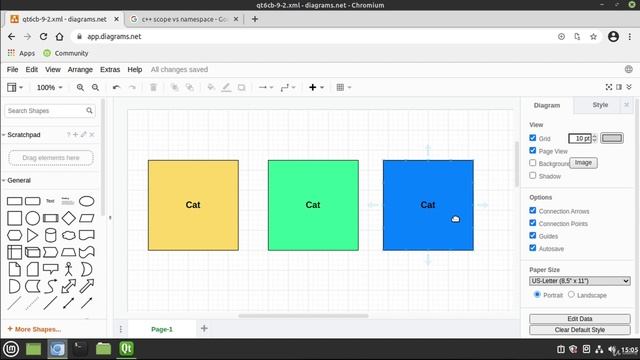The image size is (640, 360).
Task: Open the Paper Size dropdown
Action: 580,281
